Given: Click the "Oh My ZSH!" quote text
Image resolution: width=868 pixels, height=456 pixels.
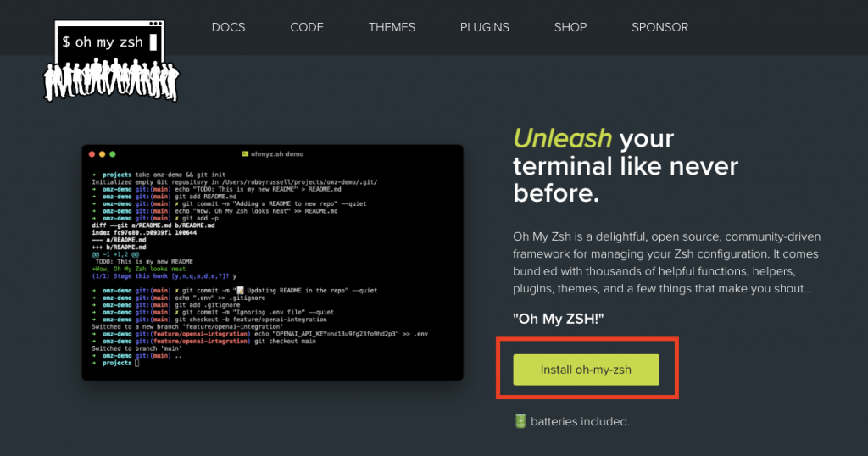Looking at the screenshot, I should coord(558,319).
